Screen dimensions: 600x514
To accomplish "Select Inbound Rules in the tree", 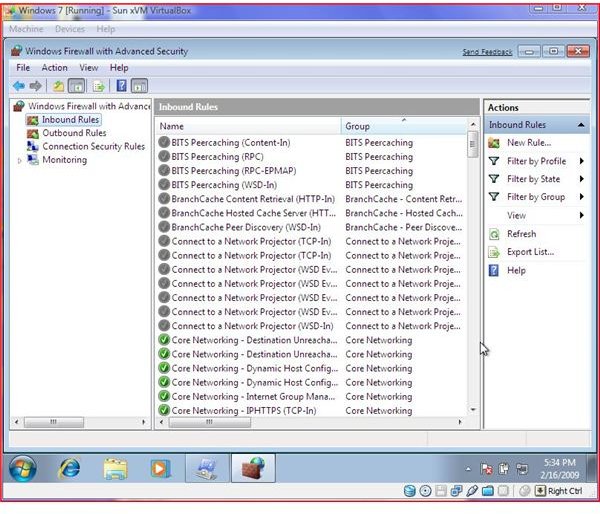I will (x=70, y=120).
